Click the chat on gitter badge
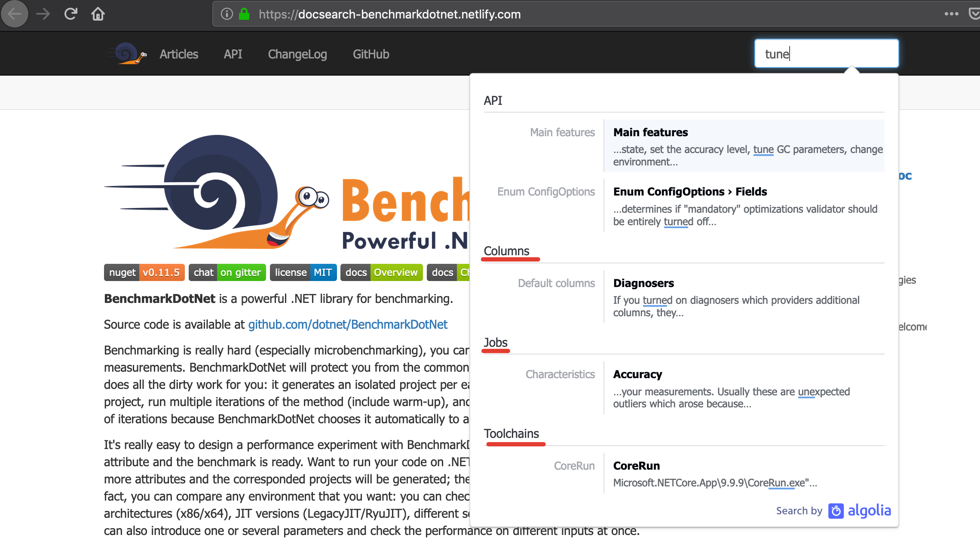This screenshot has height=550, width=980. [227, 272]
